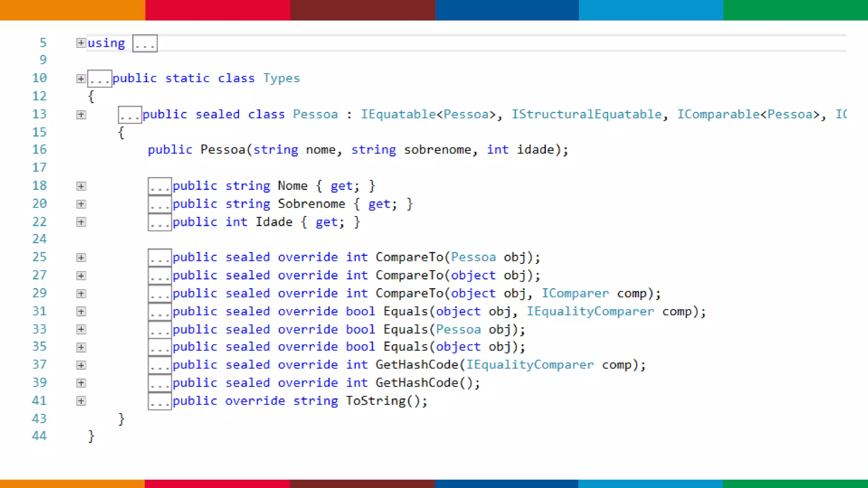Image resolution: width=868 pixels, height=488 pixels.
Task: Click ellipsis box before Idade property
Action: tap(160, 222)
